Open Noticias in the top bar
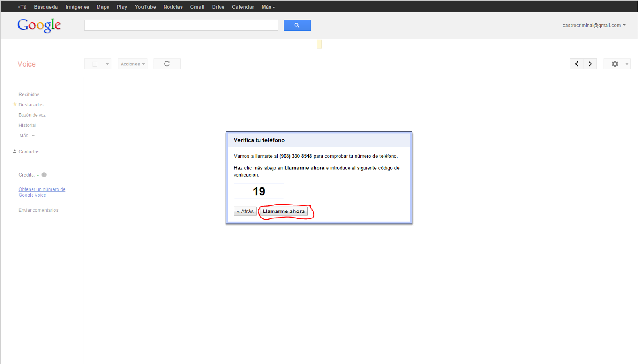Image resolution: width=638 pixels, height=364 pixels. click(x=173, y=7)
